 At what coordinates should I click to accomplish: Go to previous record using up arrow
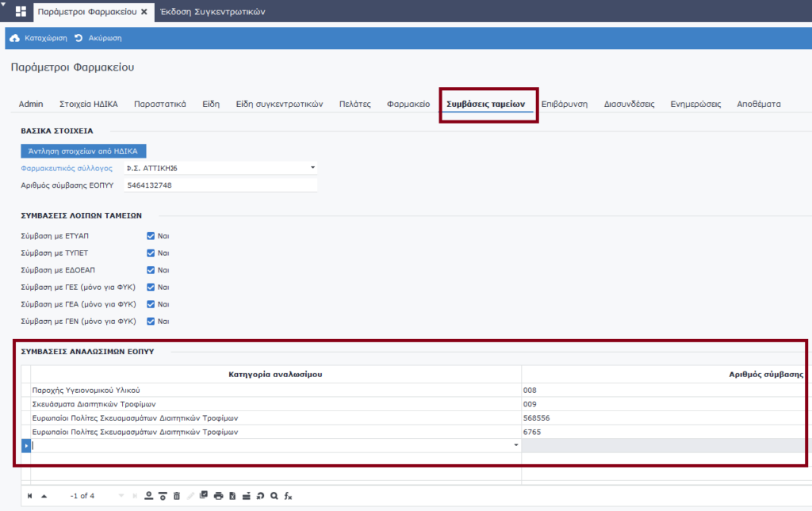click(44, 496)
